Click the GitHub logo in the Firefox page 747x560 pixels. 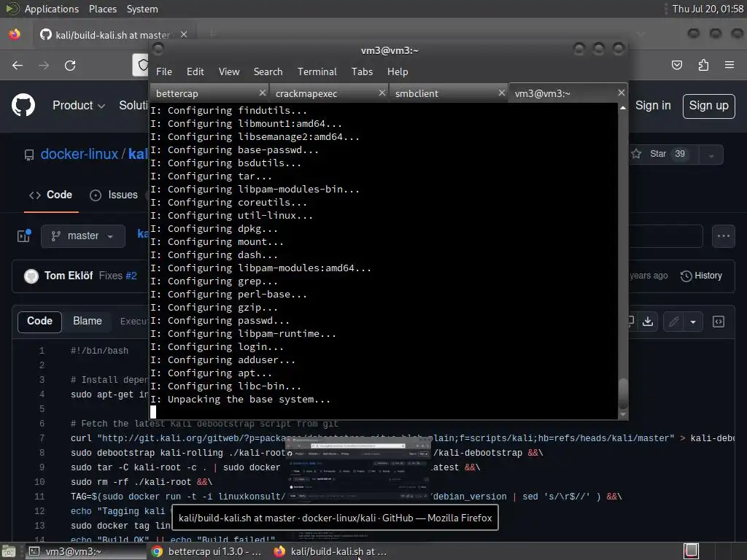(x=23, y=105)
